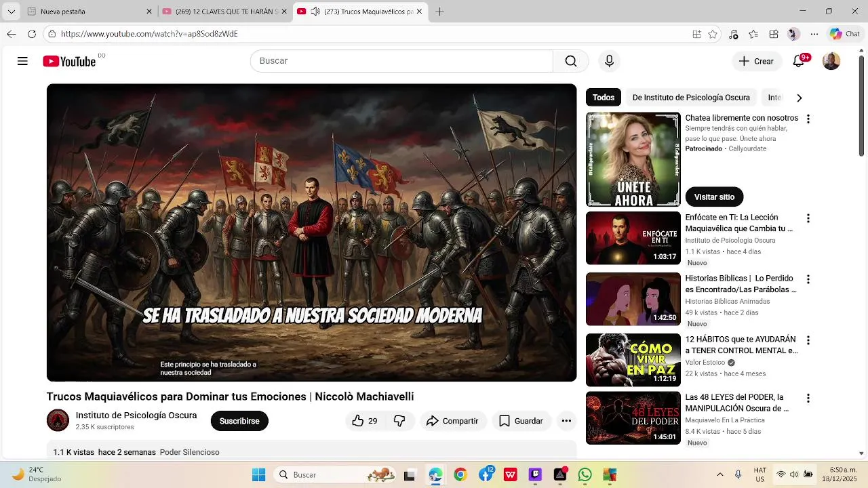
Task: Select the Todos filter chip
Action: click(x=604, y=98)
